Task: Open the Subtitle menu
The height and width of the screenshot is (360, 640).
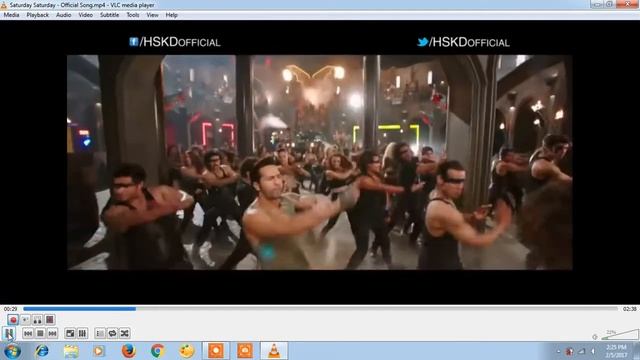Action: pos(110,15)
